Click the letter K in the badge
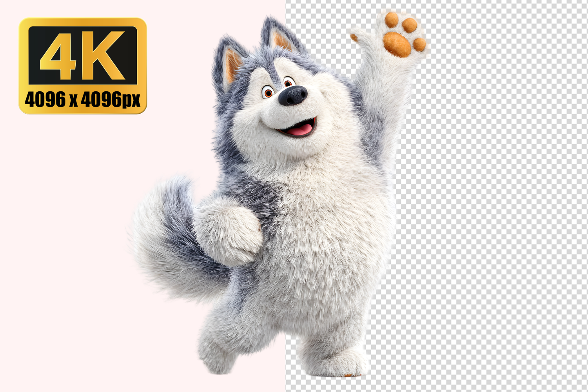The width and height of the screenshot is (588, 392). click(x=104, y=55)
